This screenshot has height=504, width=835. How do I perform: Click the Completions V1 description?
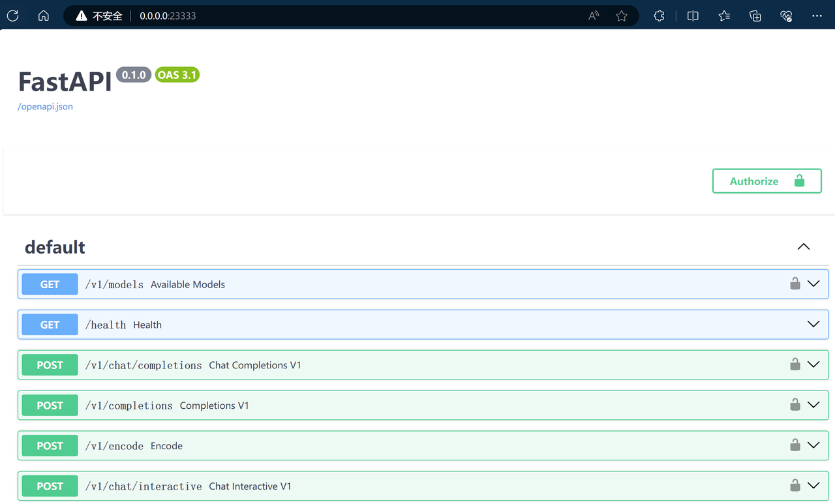click(x=215, y=406)
